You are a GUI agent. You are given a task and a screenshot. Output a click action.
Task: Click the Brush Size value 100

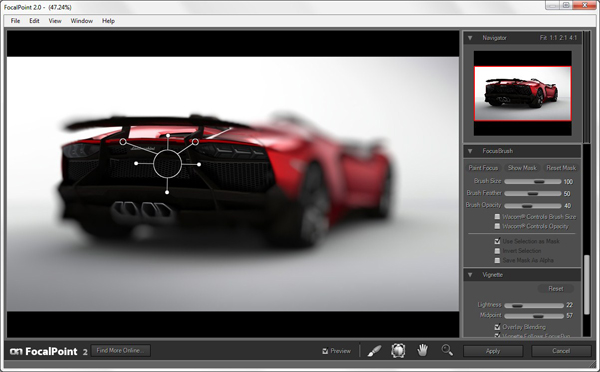tap(568, 181)
